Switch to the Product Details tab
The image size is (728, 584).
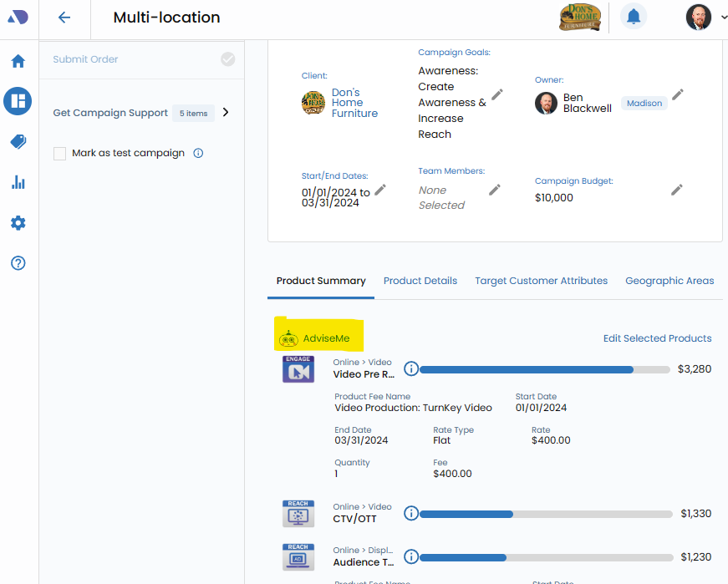pyautogui.click(x=420, y=281)
